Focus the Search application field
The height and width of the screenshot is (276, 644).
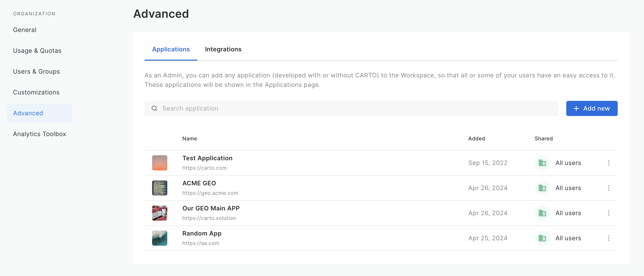coord(350,108)
